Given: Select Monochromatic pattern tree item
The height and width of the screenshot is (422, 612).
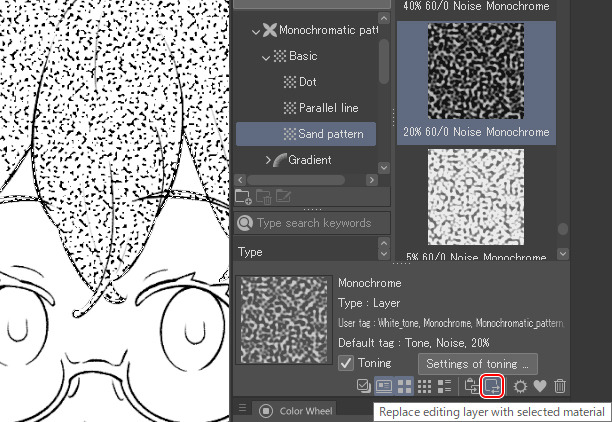Looking at the screenshot, I should pos(320,30).
